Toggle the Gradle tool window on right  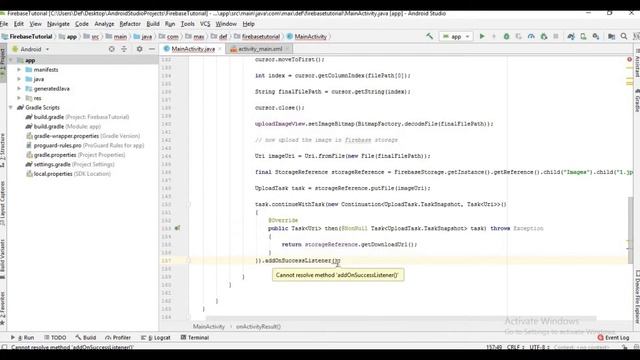[x=637, y=100]
